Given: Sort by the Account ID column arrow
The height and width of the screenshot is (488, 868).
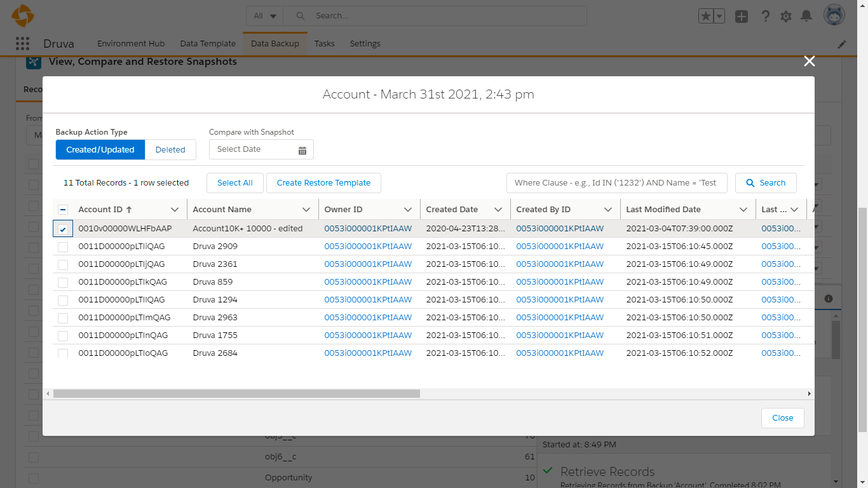Looking at the screenshot, I should click(129, 209).
